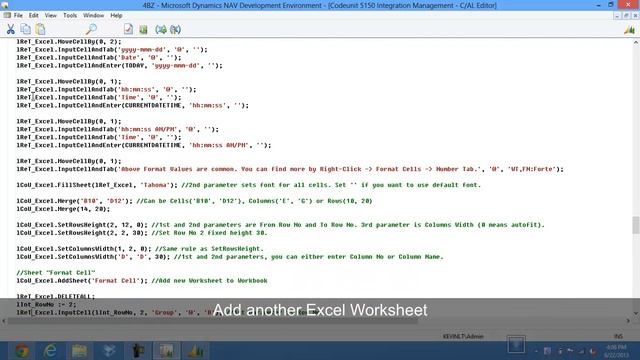Open the Edit menu
The width and height of the screenshot is (640, 360).
click(33, 16)
